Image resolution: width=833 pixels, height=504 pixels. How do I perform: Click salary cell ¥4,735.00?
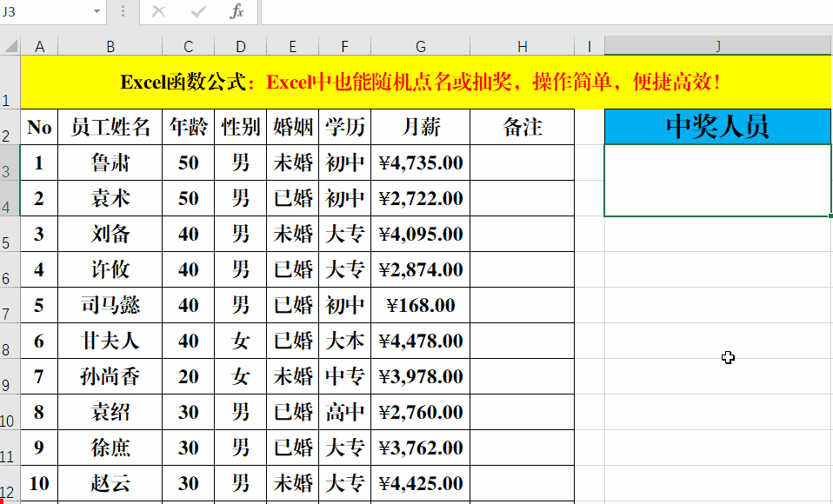[x=420, y=162]
